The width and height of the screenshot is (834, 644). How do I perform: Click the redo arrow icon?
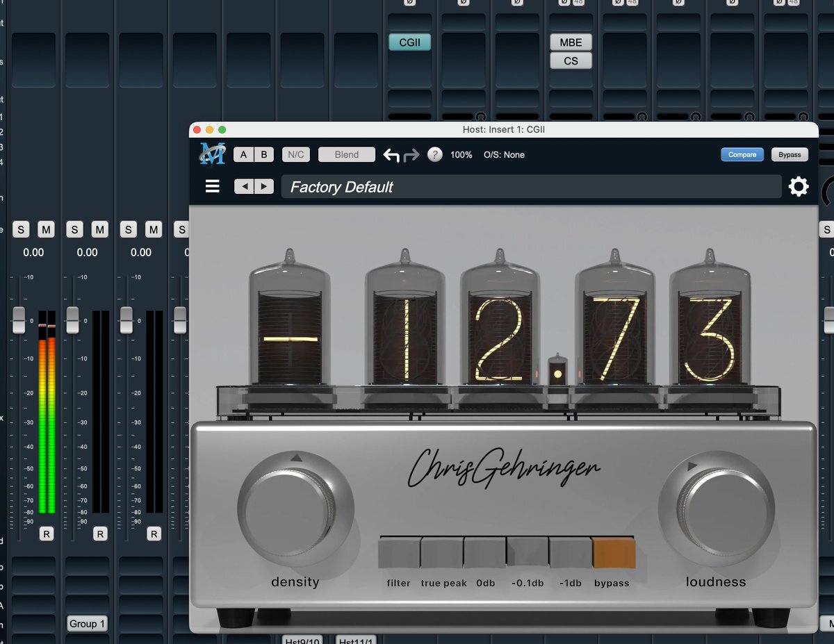click(411, 155)
